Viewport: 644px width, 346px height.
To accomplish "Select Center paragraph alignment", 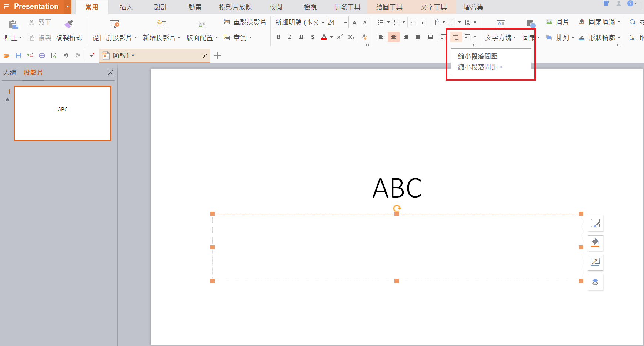I will [394, 37].
